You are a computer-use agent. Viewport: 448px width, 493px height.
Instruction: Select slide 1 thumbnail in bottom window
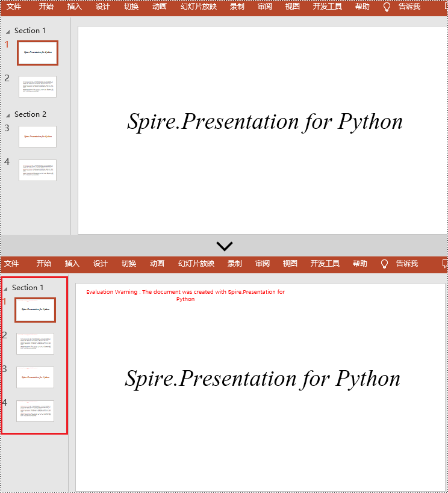tap(35, 310)
